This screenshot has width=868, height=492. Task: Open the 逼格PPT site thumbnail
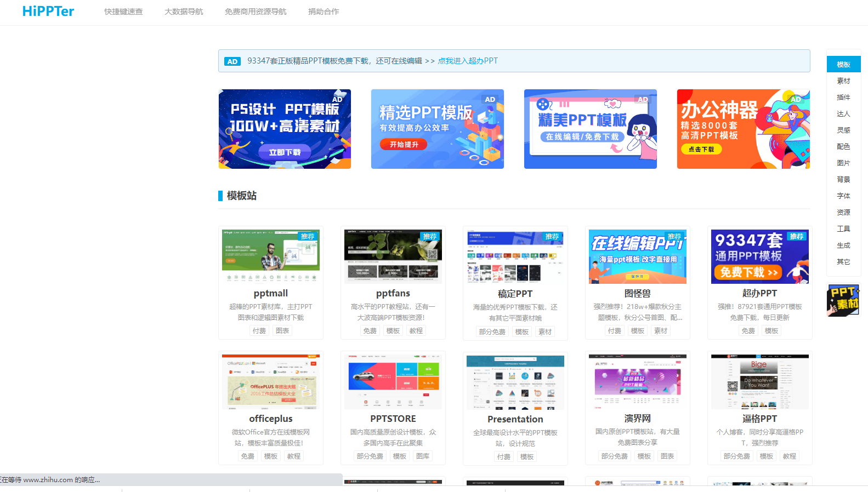760,382
